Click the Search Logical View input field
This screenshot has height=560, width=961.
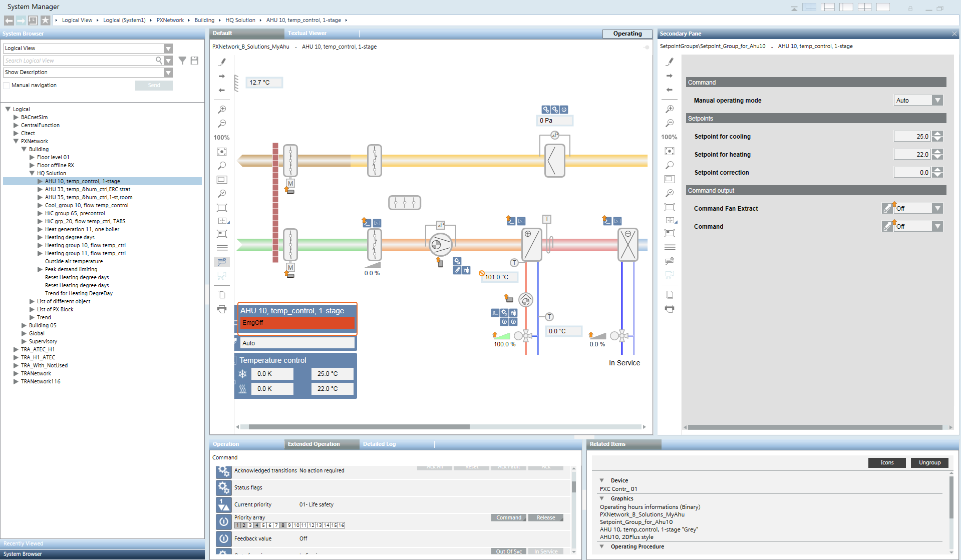point(80,61)
